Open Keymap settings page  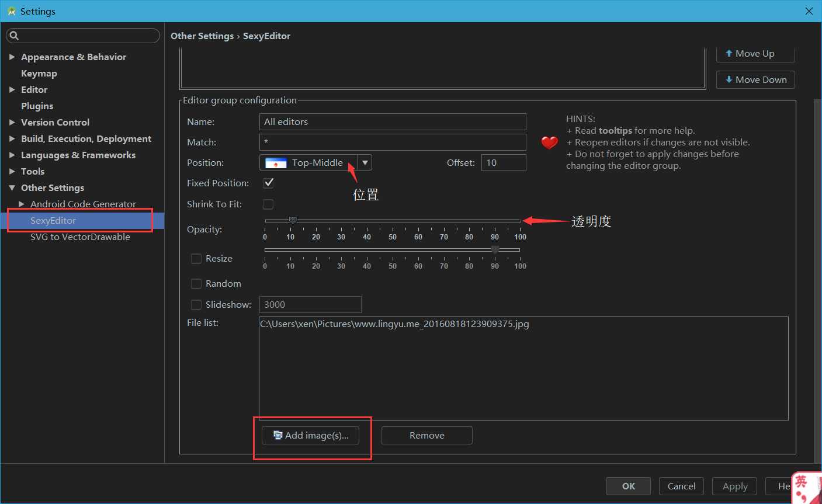pos(39,73)
